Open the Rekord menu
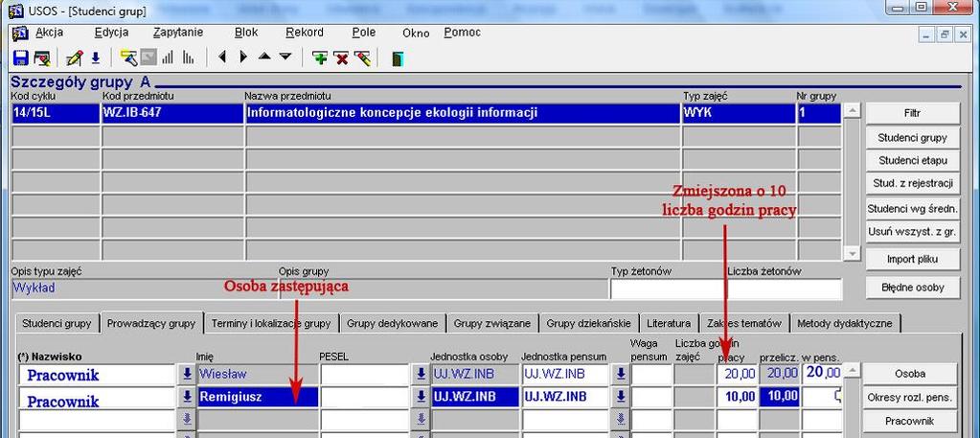The width and height of the screenshot is (980, 438). click(x=305, y=33)
